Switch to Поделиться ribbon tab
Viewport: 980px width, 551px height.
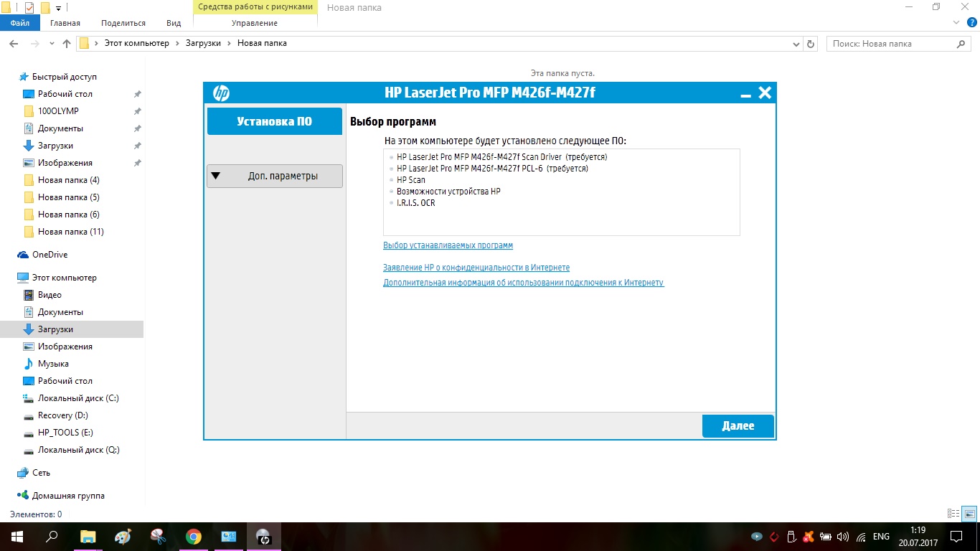123,23
